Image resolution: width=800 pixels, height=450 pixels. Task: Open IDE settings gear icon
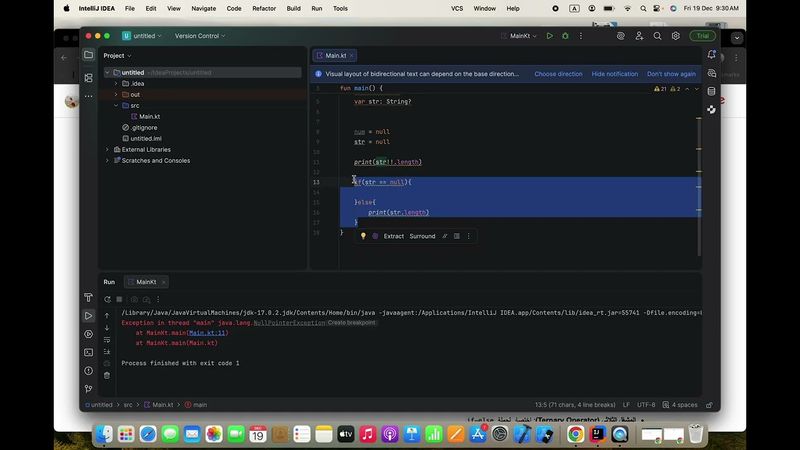675,36
